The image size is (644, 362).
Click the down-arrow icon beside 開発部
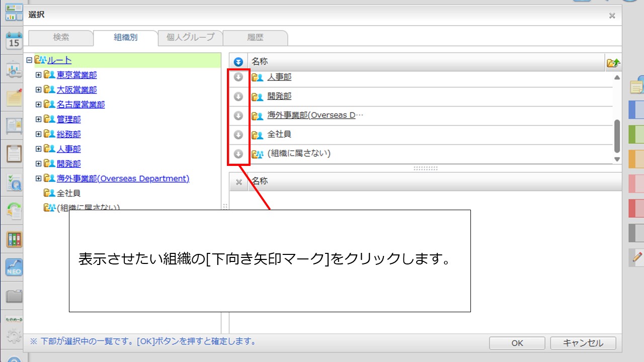238,97
